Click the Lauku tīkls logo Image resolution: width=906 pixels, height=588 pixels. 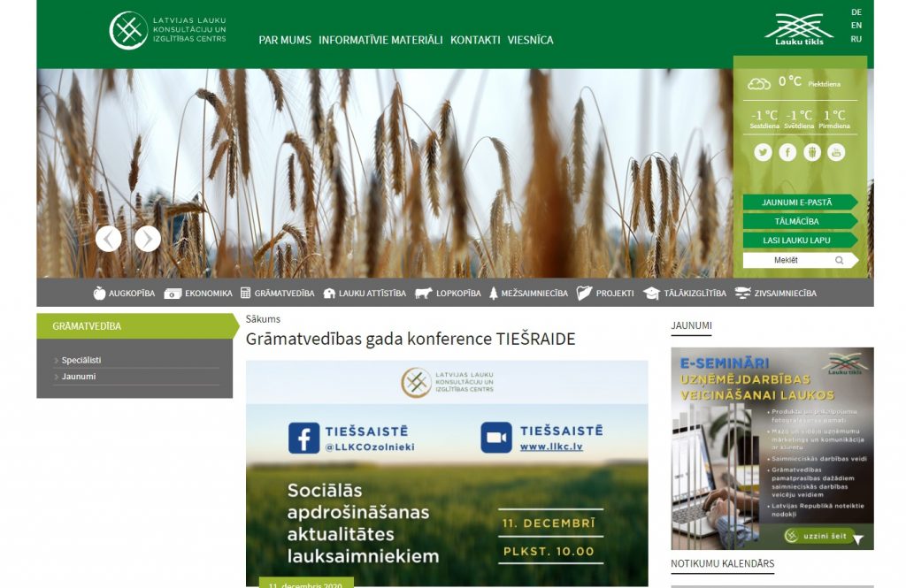tap(798, 30)
